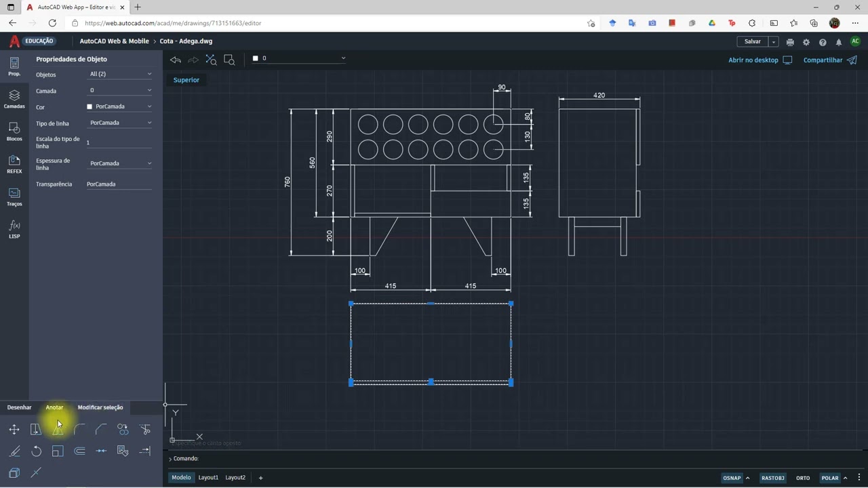Expand the POLAR options arrow
The width and height of the screenshot is (868, 488).
[x=845, y=478]
